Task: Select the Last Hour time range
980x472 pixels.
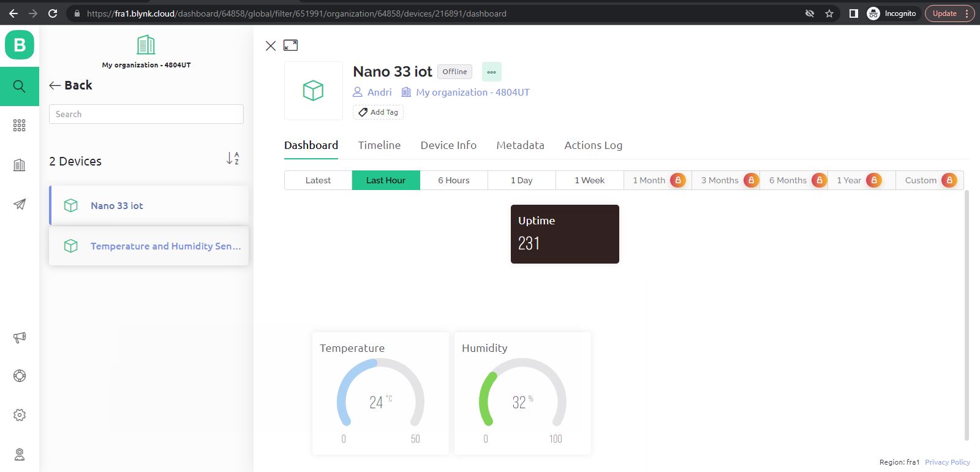Action: (386, 180)
